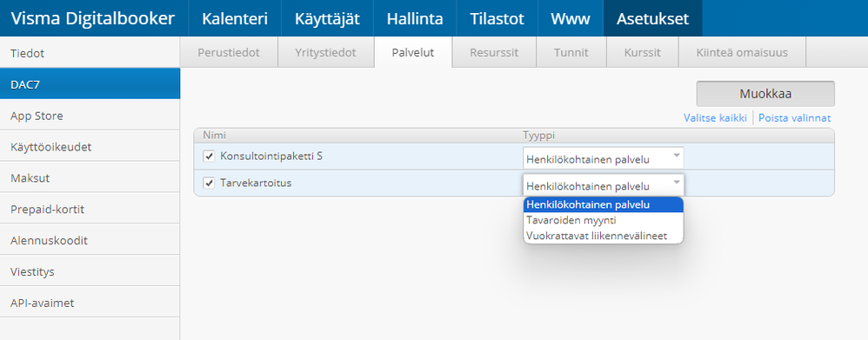Choose Tavaroiden myynti option

coord(604,220)
